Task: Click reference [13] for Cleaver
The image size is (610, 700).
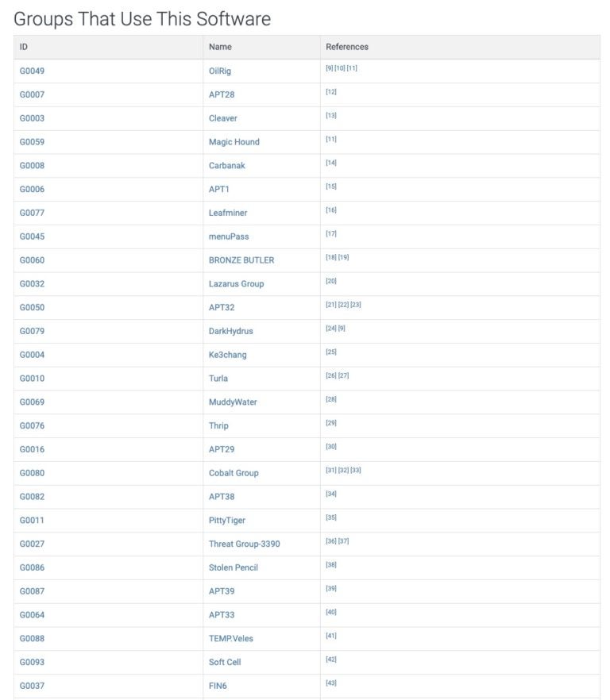Action: [x=331, y=116]
